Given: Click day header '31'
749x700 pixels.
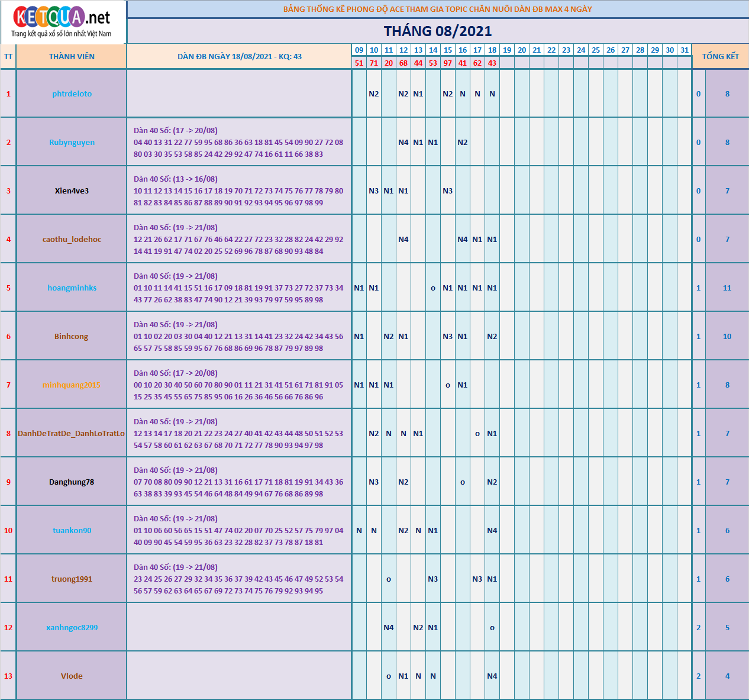Looking at the screenshot, I should [685, 50].
